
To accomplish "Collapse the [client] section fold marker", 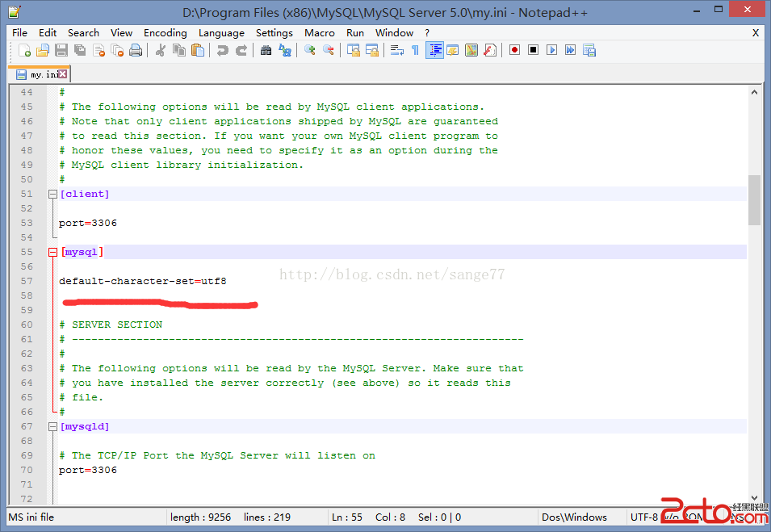I will 52,195.
